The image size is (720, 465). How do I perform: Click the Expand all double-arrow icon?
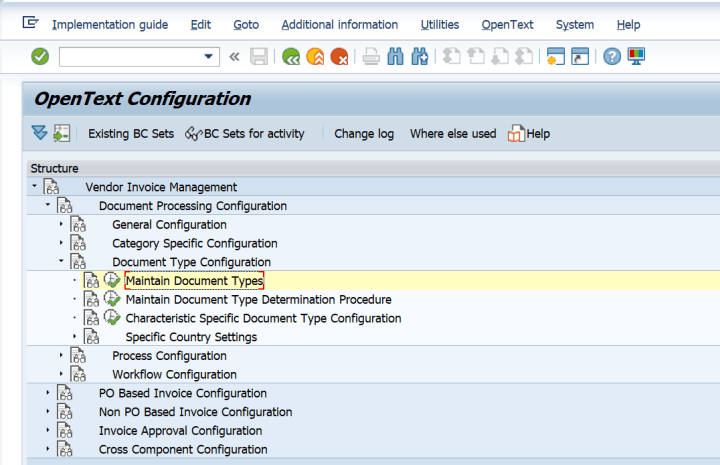pos(39,133)
